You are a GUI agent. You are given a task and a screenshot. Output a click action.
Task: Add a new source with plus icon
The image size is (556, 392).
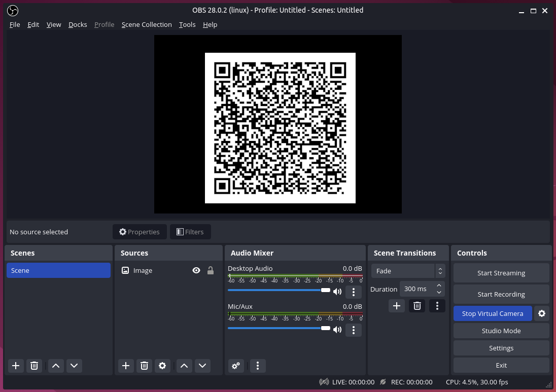coord(126,366)
